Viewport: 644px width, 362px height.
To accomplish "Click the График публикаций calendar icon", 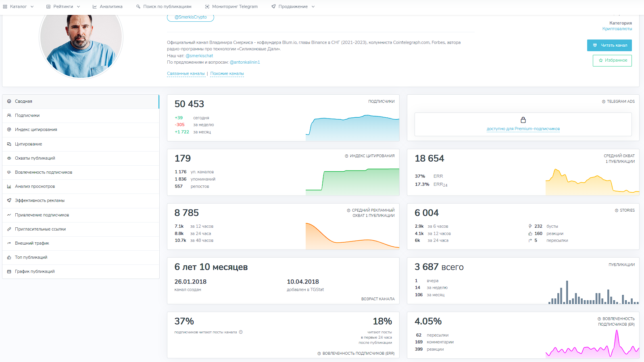I will point(9,271).
